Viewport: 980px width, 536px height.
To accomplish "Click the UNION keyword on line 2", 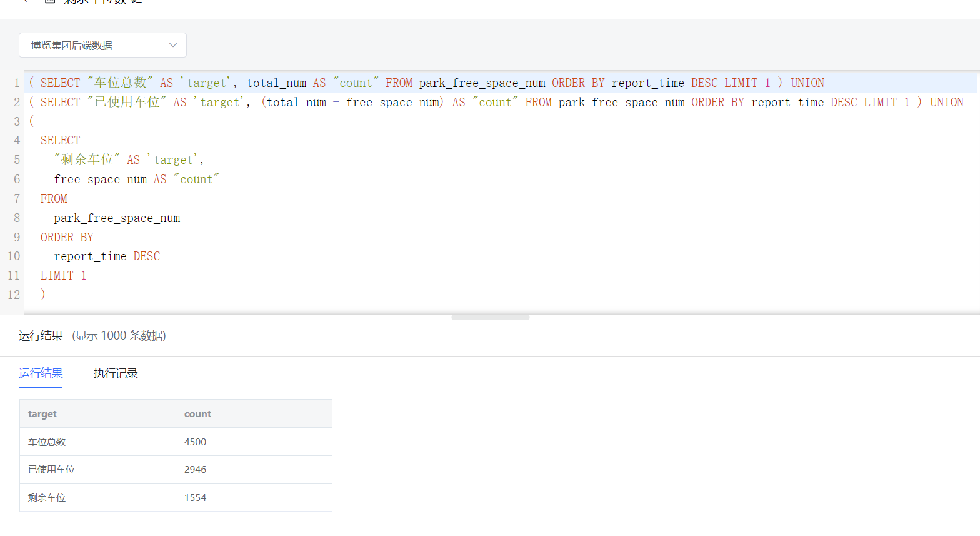I will (947, 102).
